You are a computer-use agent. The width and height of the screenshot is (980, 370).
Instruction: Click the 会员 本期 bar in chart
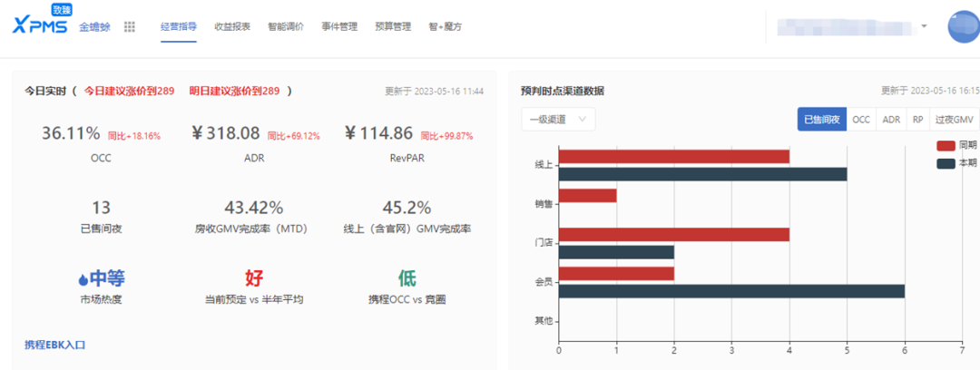(x=731, y=291)
